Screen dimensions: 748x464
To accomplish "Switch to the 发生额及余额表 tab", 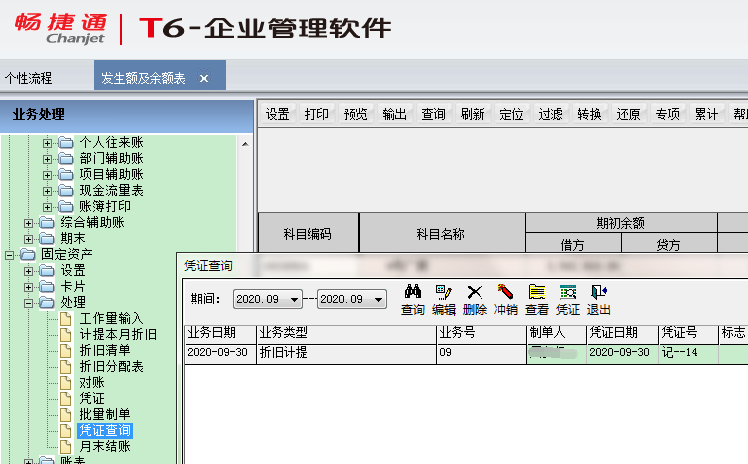I will click(x=143, y=78).
